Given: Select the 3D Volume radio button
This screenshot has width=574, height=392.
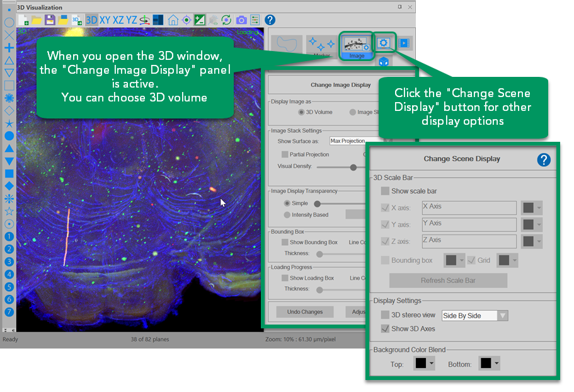Looking at the screenshot, I should tap(302, 112).
